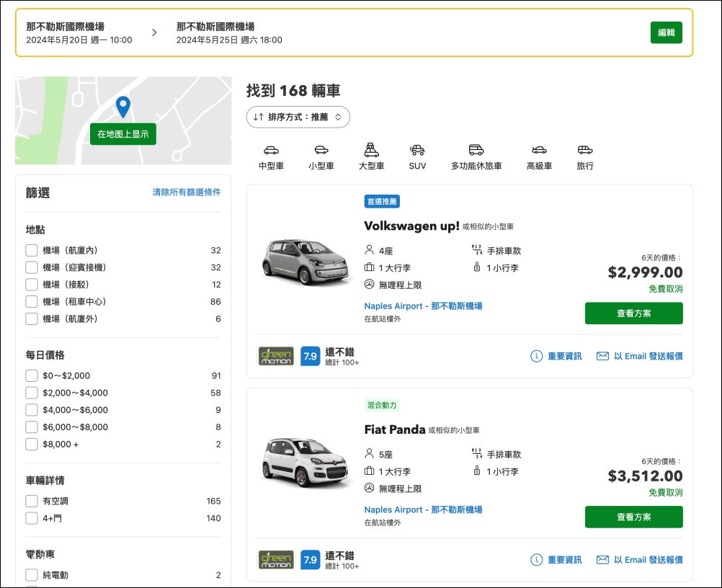Click the envelope icon on Volkswagen up! card

click(602, 356)
